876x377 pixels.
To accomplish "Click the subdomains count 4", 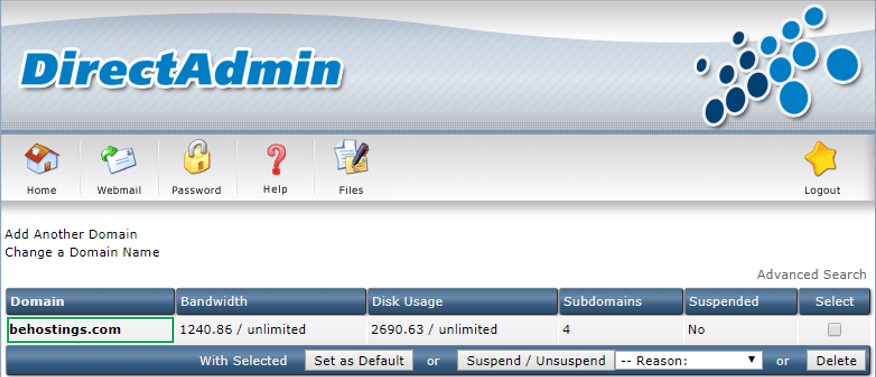I will click(566, 330).
